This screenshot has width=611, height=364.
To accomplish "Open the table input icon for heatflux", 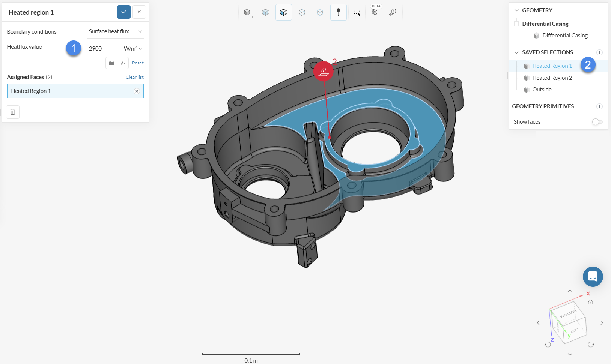I will [x=111, y=63].
